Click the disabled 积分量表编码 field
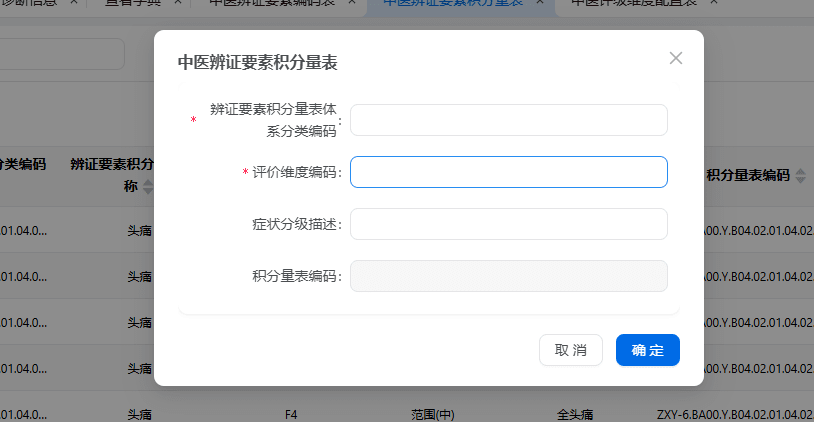Screen dimensions: 814x422 point(509,276)
